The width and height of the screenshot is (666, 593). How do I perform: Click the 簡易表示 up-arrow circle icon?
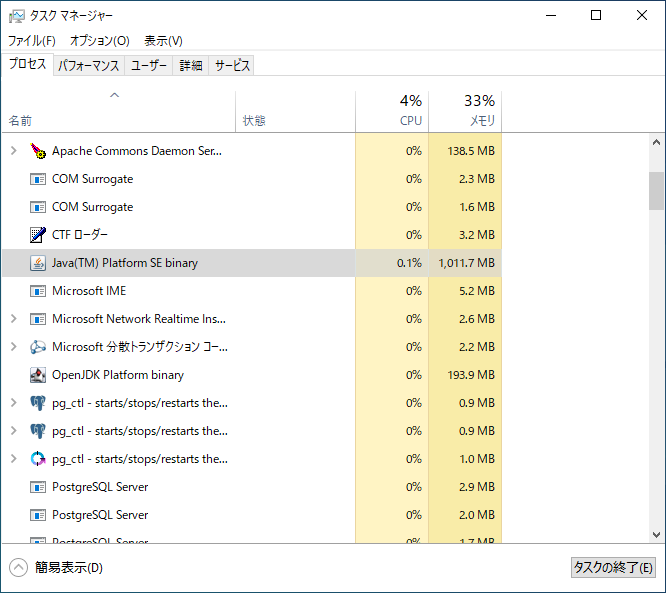coord(18,568)
